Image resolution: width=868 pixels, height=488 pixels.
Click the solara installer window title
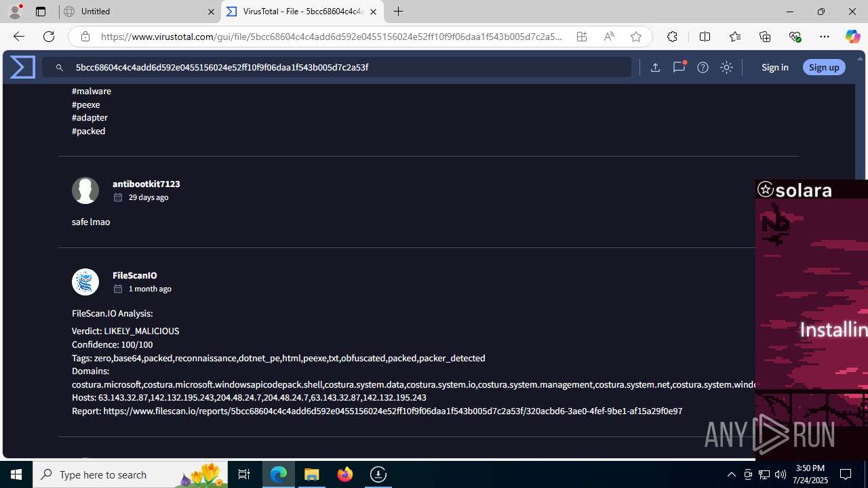click(x=804, y=190)
